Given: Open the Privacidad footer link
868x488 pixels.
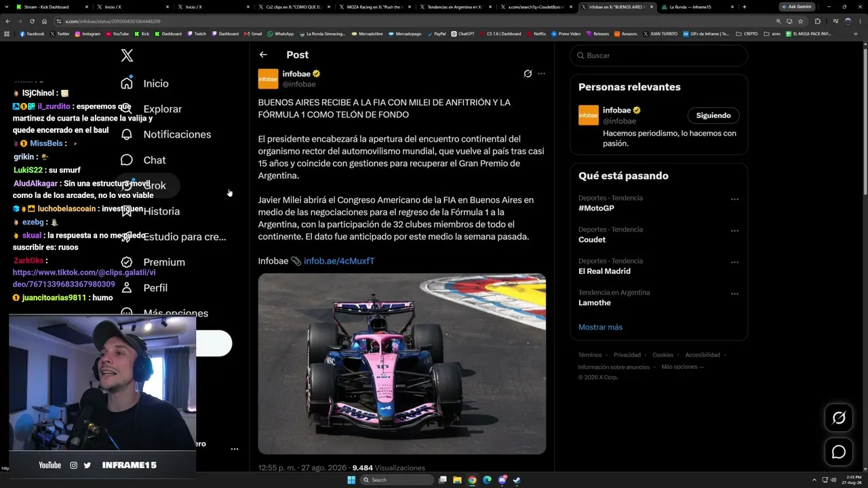Looking at the screenshot, I should coord(627,354).
